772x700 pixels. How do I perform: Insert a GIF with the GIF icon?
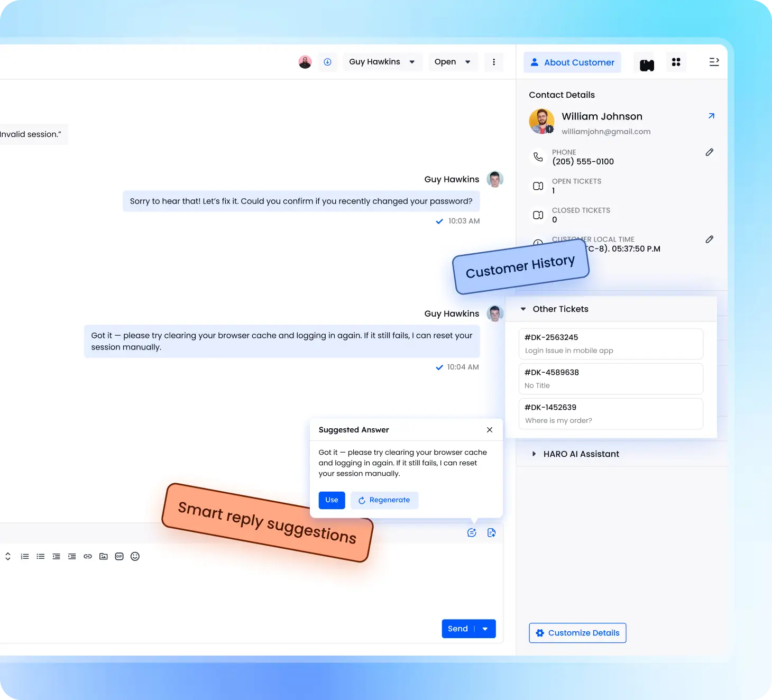pos(120,556)
